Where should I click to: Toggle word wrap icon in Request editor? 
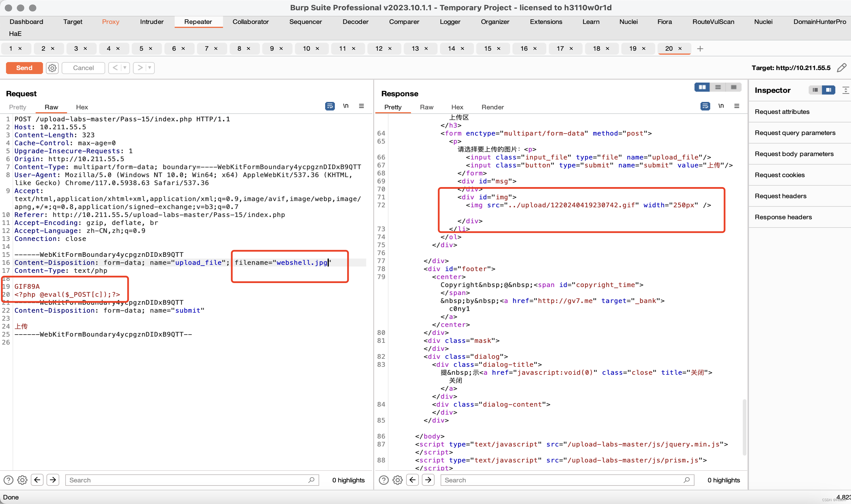tap(330, 106)
